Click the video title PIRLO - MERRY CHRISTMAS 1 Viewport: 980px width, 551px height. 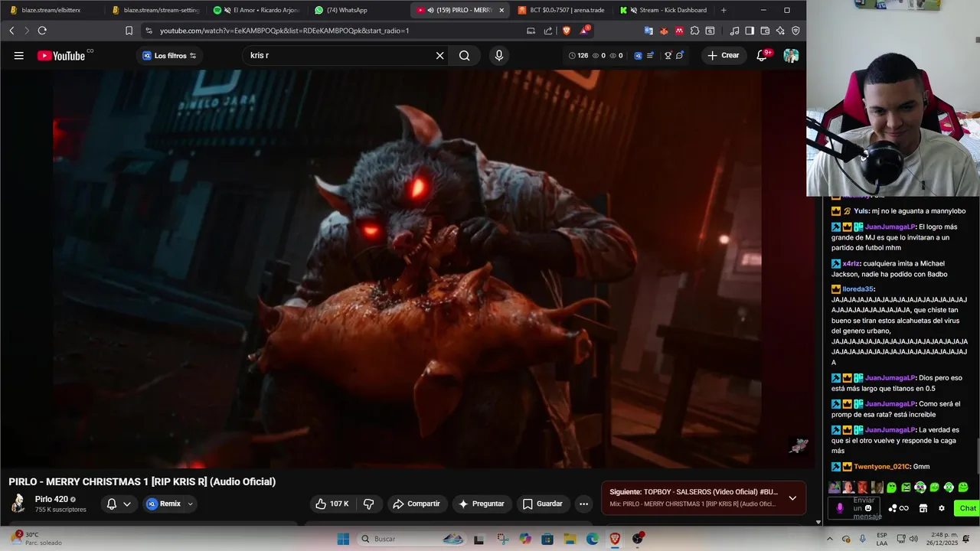(142, 481)
